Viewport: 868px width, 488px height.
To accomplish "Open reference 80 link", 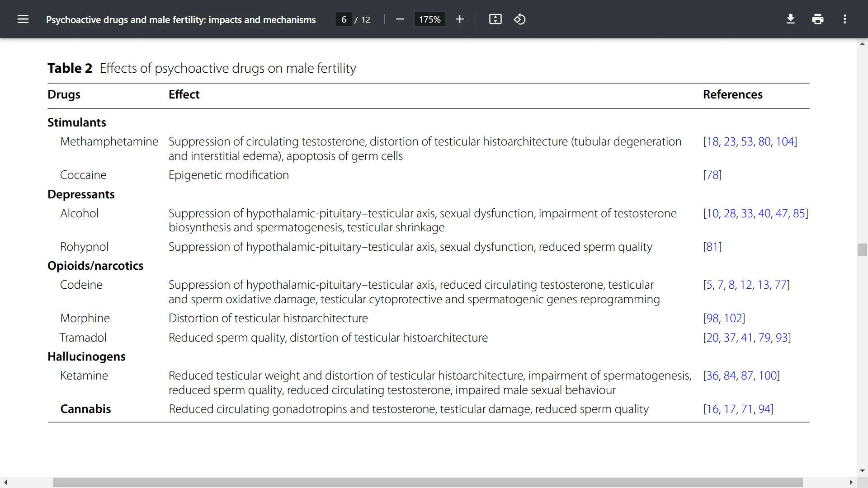I will (x=764, y=141).
